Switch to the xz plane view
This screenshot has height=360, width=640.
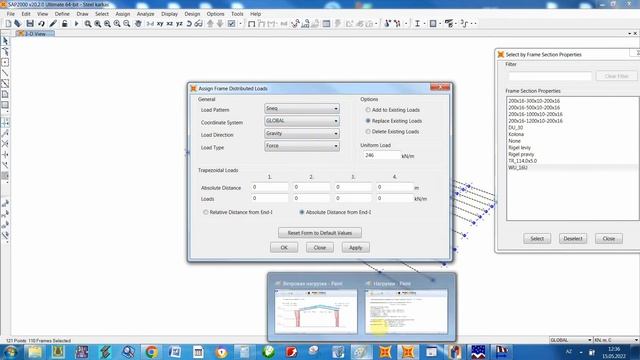point(169,24)
